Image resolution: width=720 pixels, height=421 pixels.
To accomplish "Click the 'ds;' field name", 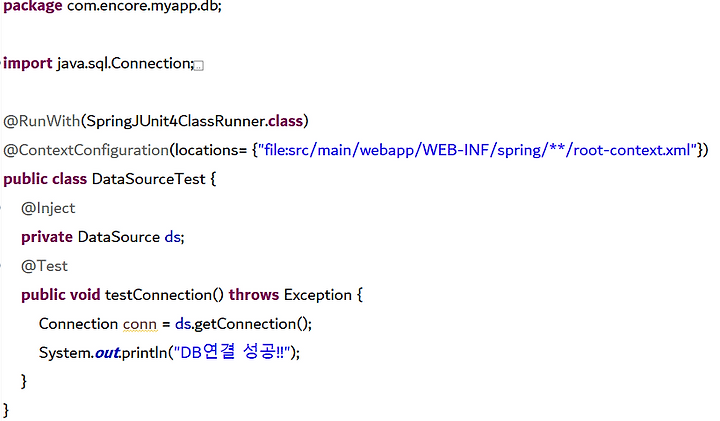I will pos(174,237).
